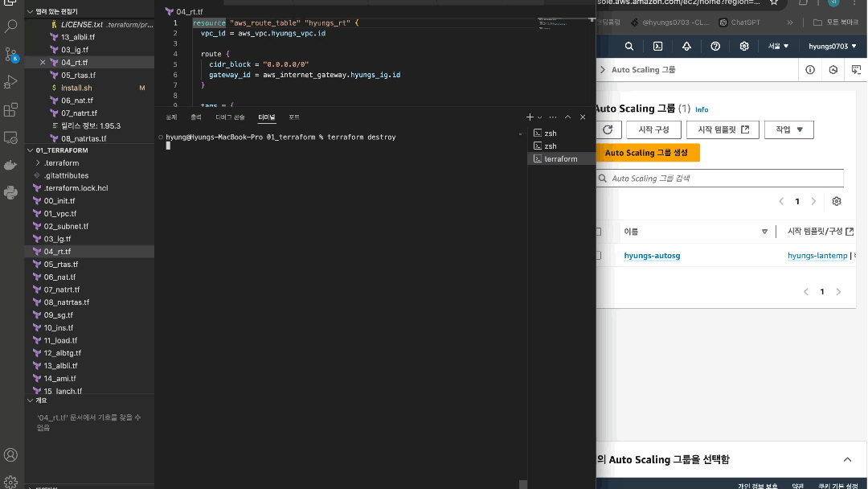
Task: Collapse the open editors section
Action: (x=30, y=11)
